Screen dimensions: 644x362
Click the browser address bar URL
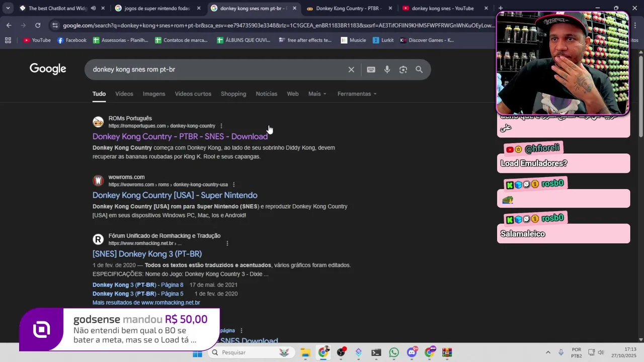279,25
